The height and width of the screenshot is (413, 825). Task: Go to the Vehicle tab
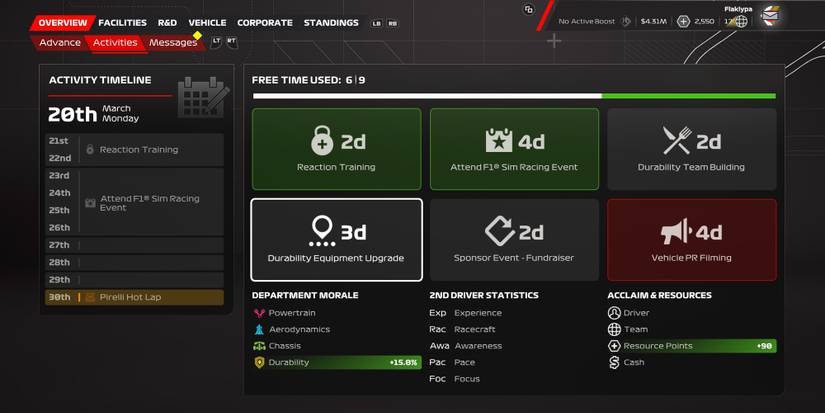[207, 23]
